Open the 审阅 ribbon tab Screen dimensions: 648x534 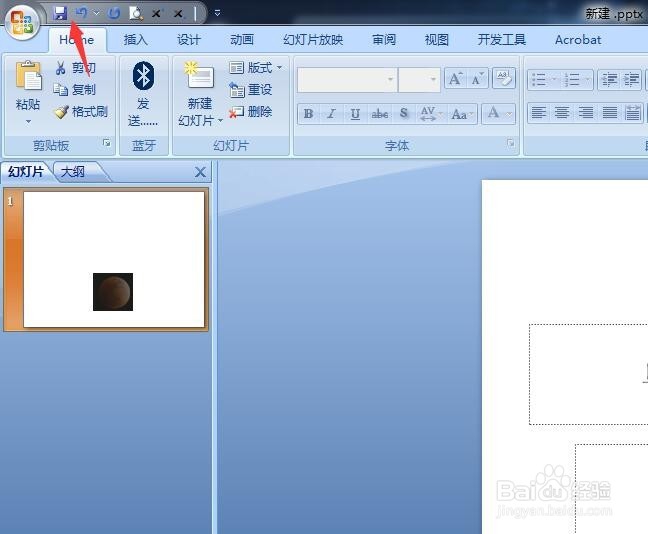click(384, 40)
